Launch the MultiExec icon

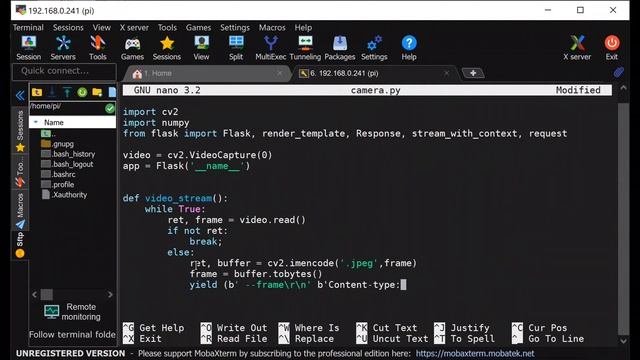pyautogui.click(x=271, y=48)
